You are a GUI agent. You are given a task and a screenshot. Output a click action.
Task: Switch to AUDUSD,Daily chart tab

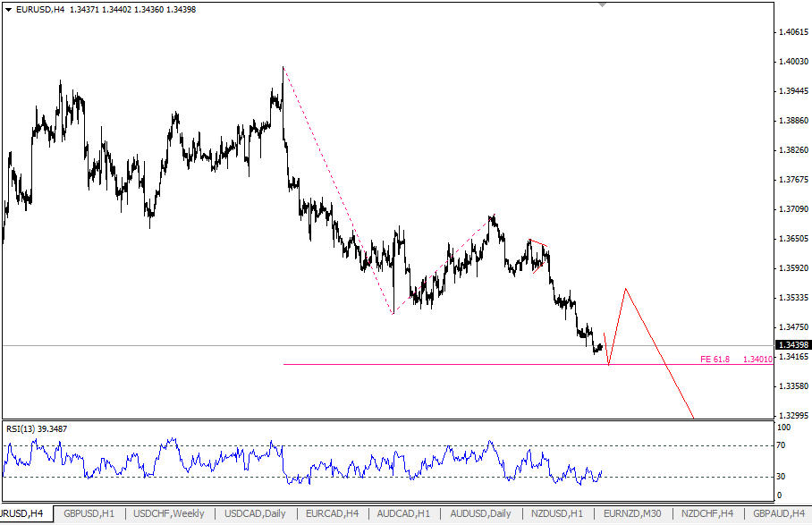(x=480, y=514)
